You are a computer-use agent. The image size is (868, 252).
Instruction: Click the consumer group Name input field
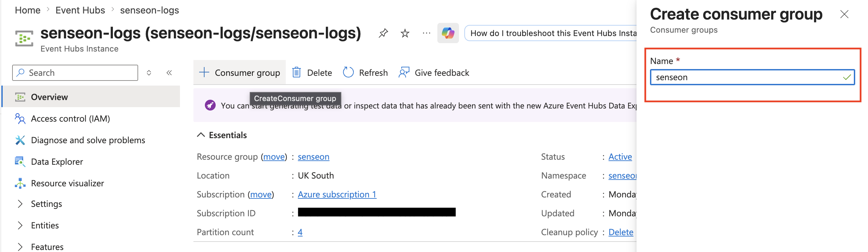point(752,77)
